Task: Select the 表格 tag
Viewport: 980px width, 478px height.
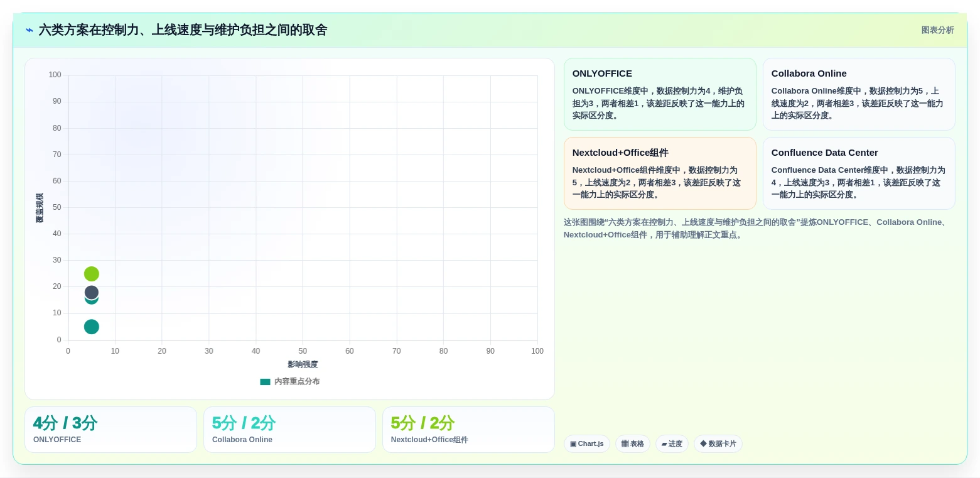Action: pyautogui.click(x=633, y=443)
